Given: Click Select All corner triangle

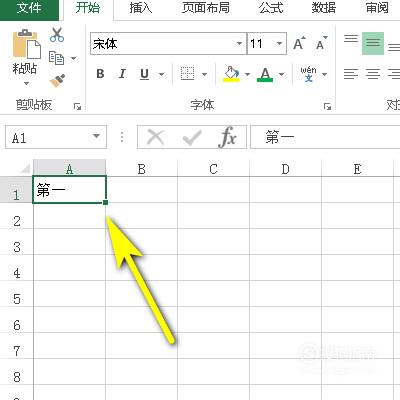Looking at the screenshot, I should click(25, 169).
